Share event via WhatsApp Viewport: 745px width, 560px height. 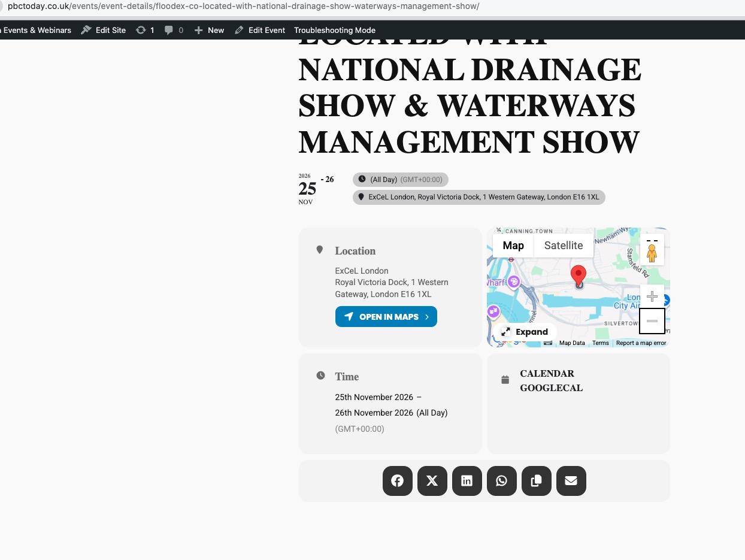501,481
